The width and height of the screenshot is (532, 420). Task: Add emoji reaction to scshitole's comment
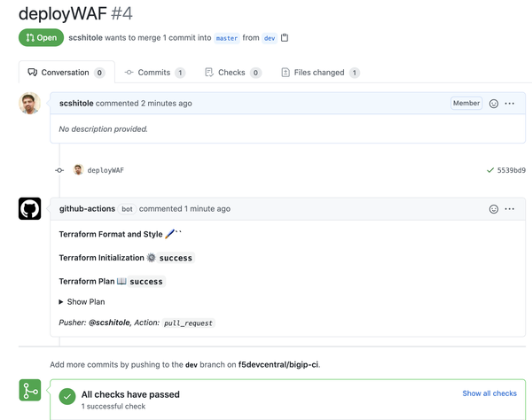tap(494, 104)
